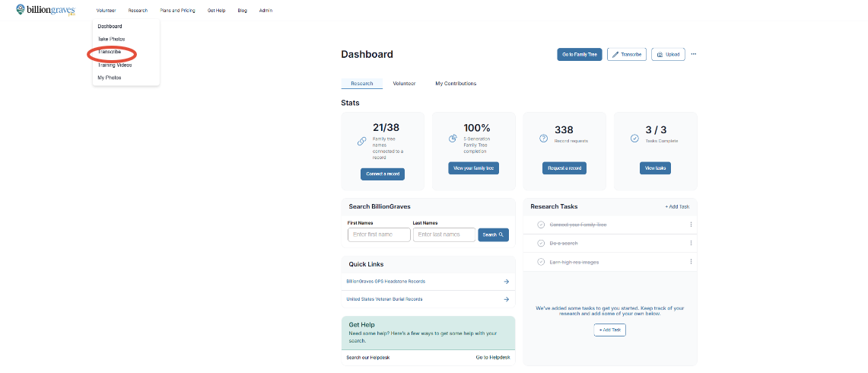Toggle completion of Earn high-res images task

(x=541, y=262)
